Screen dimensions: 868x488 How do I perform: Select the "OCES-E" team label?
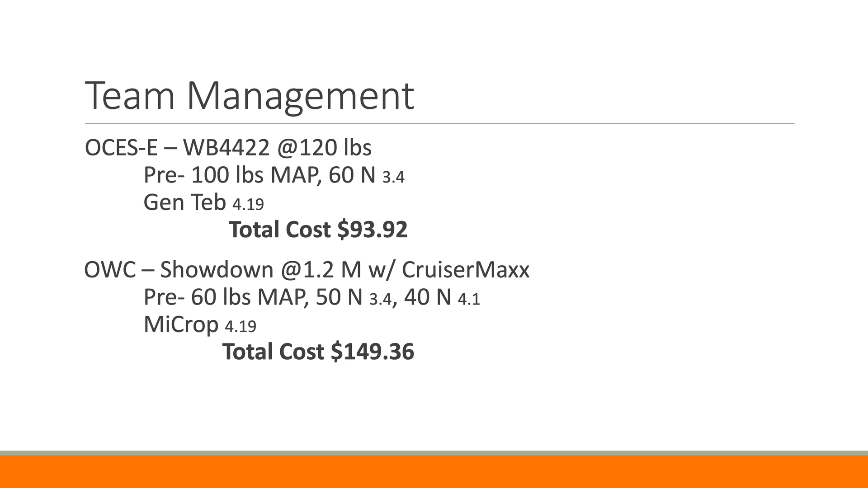coord(121,148)
